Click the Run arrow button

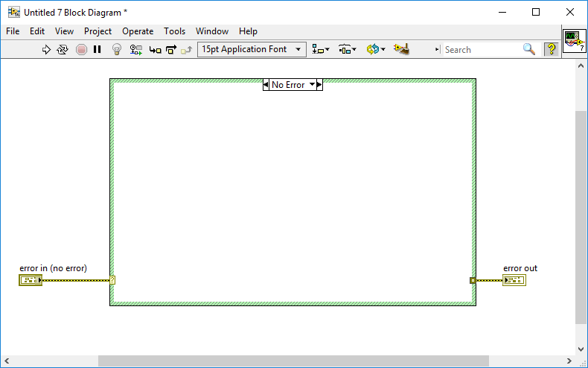click(46, 50)
